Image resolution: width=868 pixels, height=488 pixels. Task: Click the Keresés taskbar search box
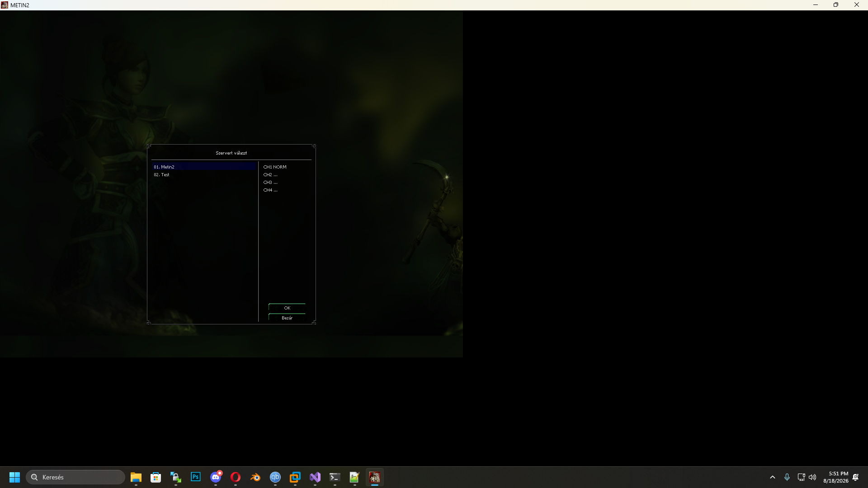75,477
